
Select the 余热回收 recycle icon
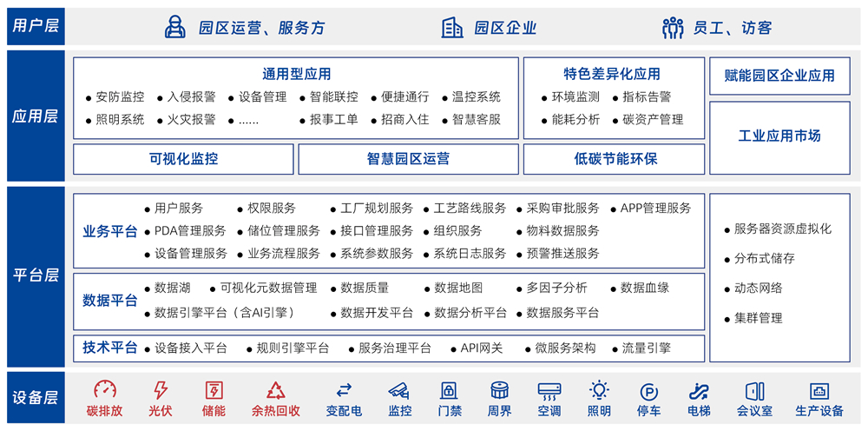coord(276,390)
